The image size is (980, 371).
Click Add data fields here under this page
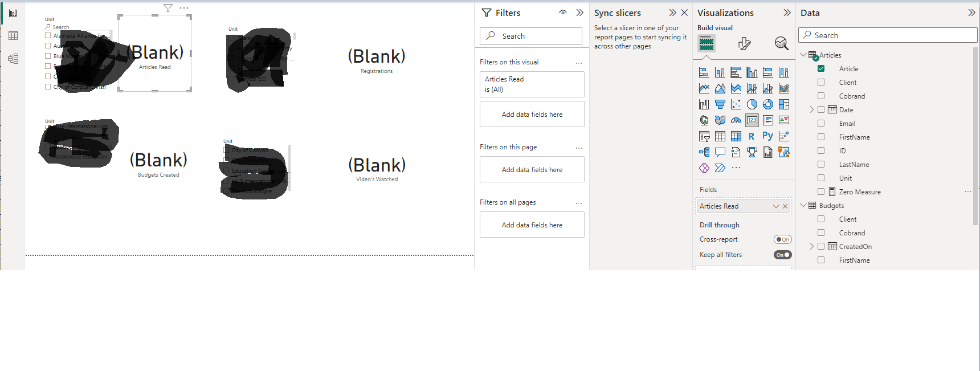(532, 170)
